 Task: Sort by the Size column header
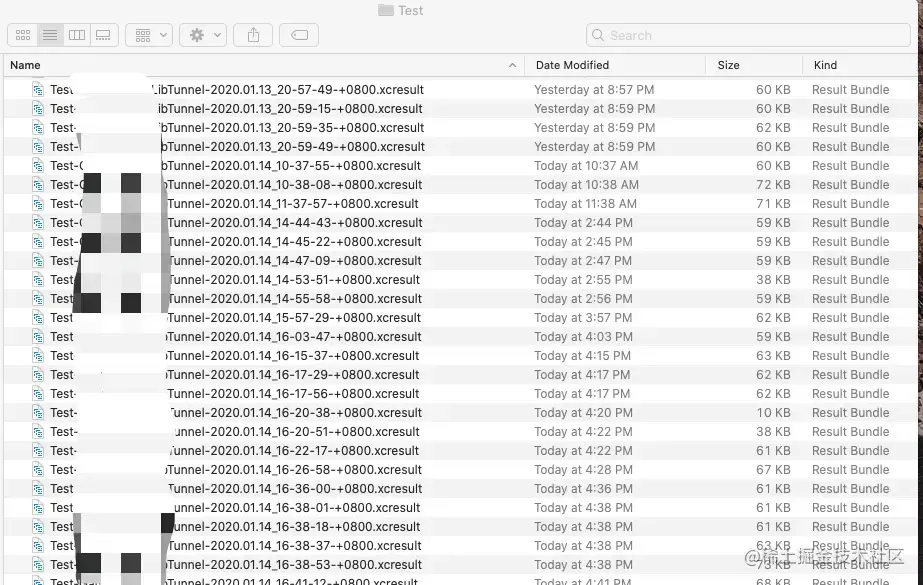point(728,65)
